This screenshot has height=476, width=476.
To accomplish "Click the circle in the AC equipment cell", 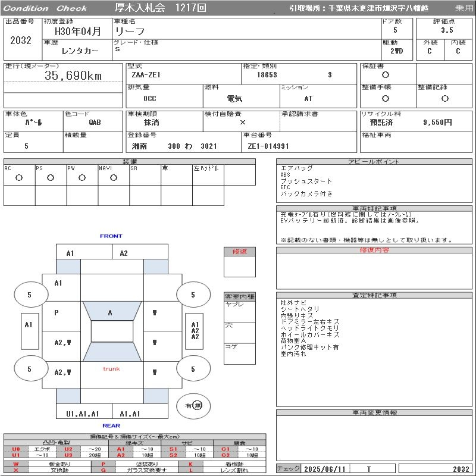I will [x=19, y=177].
